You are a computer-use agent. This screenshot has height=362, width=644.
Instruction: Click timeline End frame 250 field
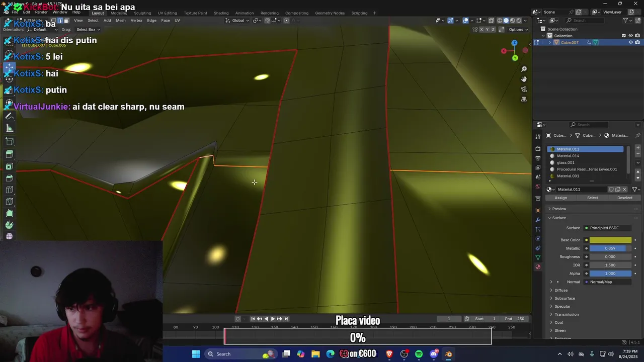pyautogui.click(x=515, y=319)
